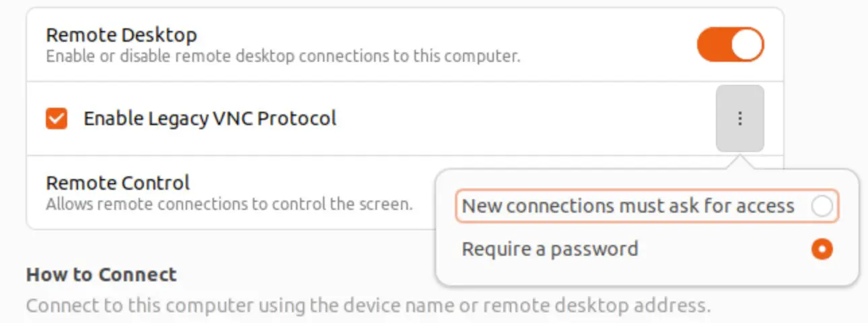This screenshot has width=868, height=323.
Task: Open the three-dot VNC options menu
Action: coord(740,118)
